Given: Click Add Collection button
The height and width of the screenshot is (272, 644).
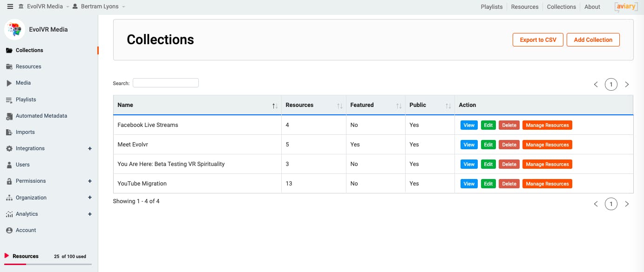Looking at the screenshot, I should tap(593, 40).
